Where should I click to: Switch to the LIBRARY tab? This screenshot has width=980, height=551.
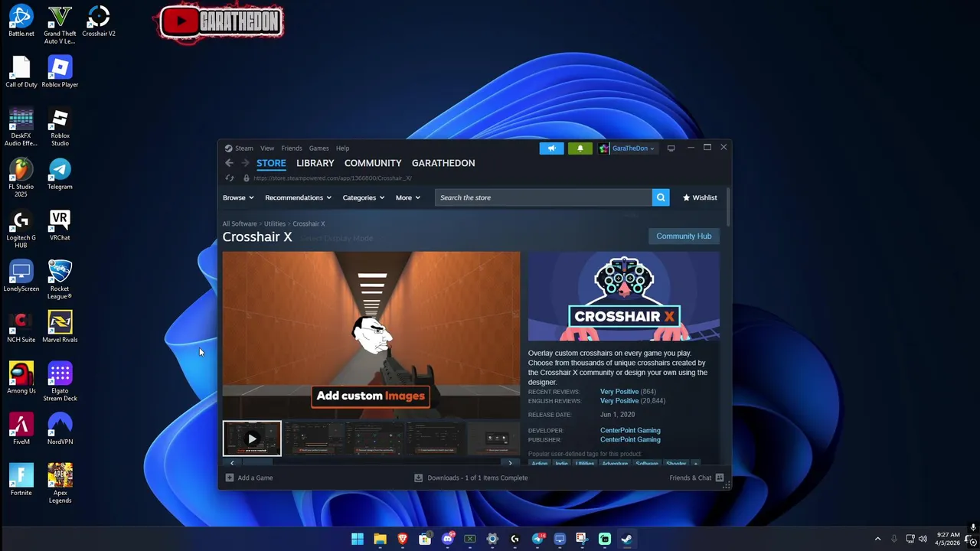[315, 163]
